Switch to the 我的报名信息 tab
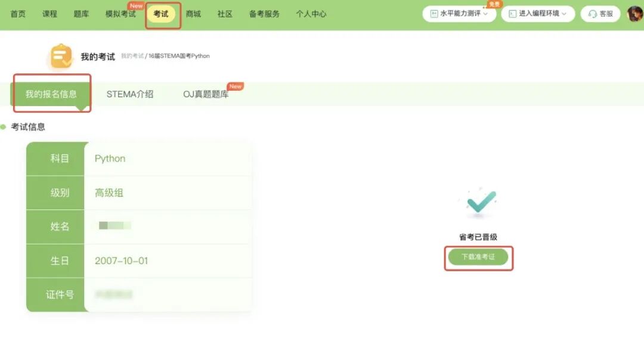644x338 pixels. point(51,94)
